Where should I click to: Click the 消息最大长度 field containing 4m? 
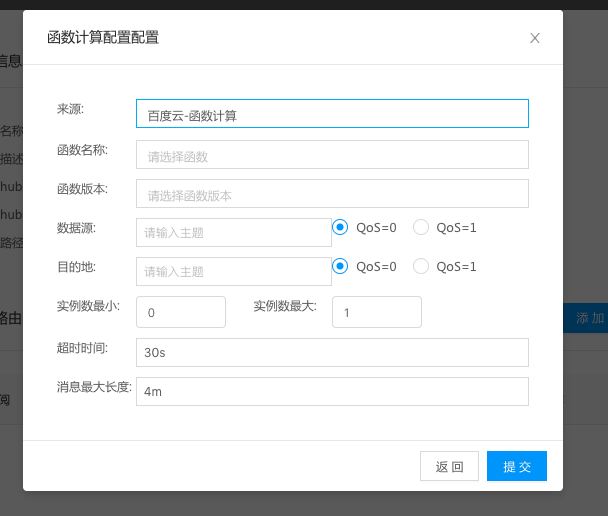coord(332,391)
